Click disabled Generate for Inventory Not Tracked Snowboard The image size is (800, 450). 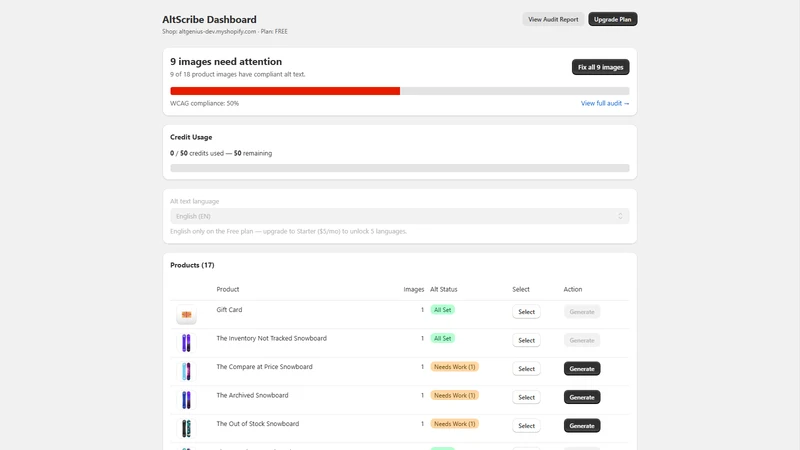[582, 340]
